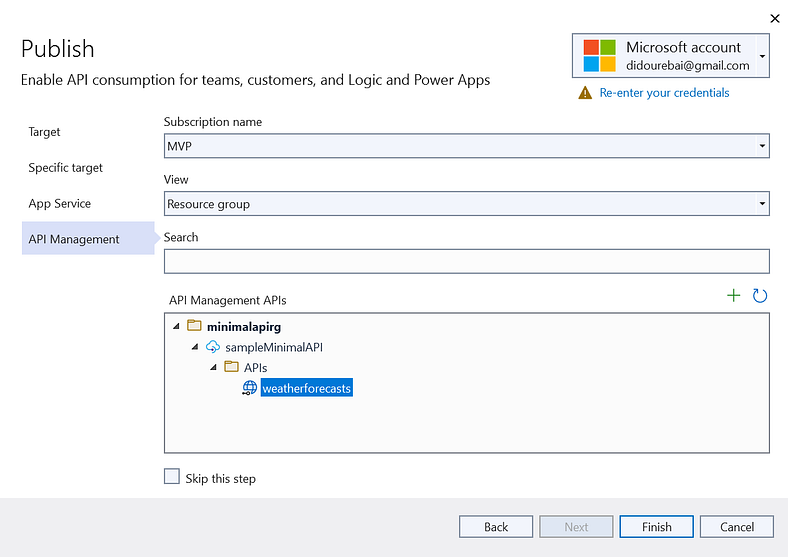Close the Publish dialog
Viewport: 788px width, 557px height.
point(774,19)
